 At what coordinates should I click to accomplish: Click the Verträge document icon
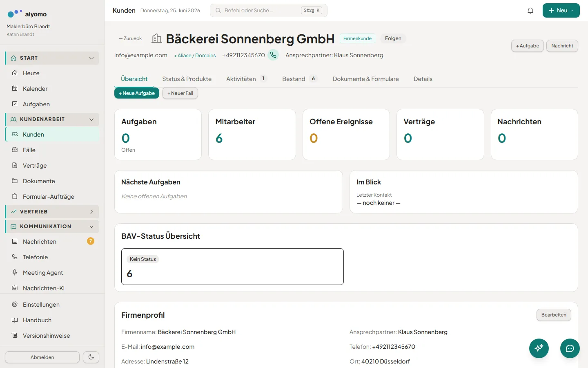15,165
